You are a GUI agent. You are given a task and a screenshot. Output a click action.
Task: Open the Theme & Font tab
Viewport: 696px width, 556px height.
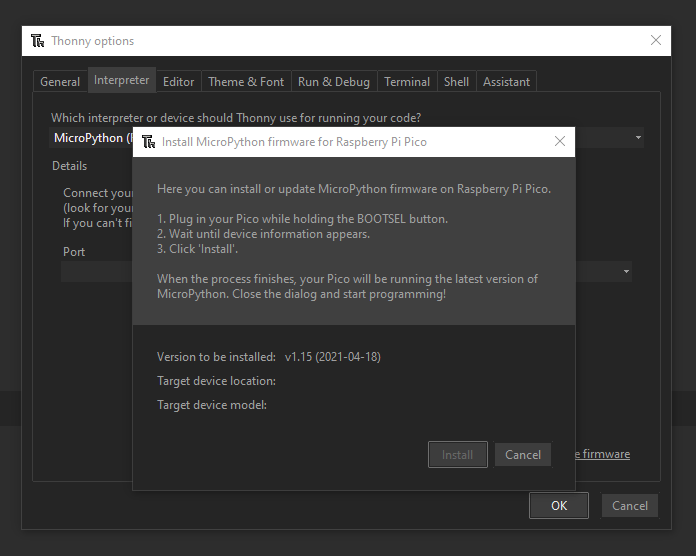(x=246, y=82)
